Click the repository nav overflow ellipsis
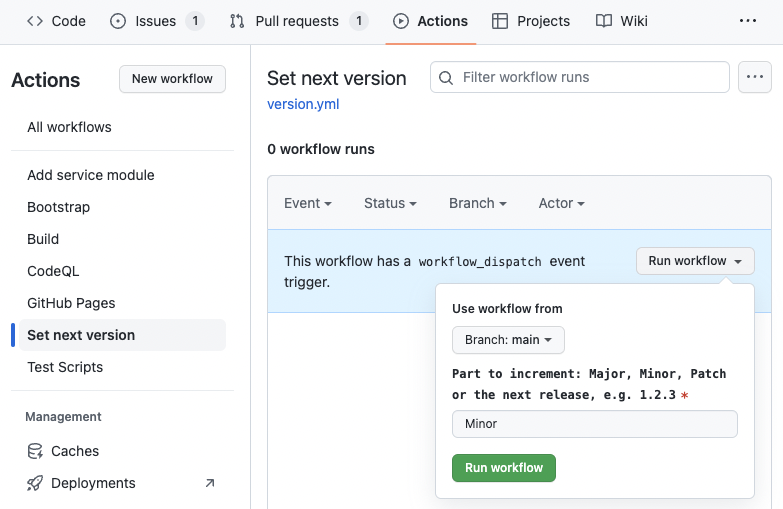 (x=748, y=21)
